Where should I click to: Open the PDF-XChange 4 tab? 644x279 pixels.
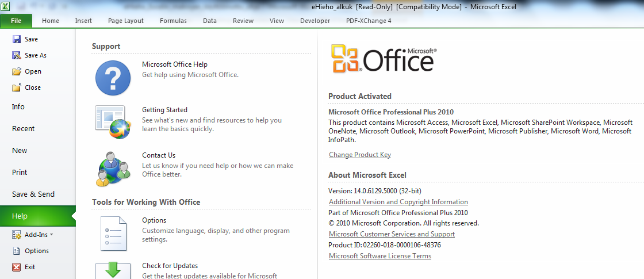[369, 21]
